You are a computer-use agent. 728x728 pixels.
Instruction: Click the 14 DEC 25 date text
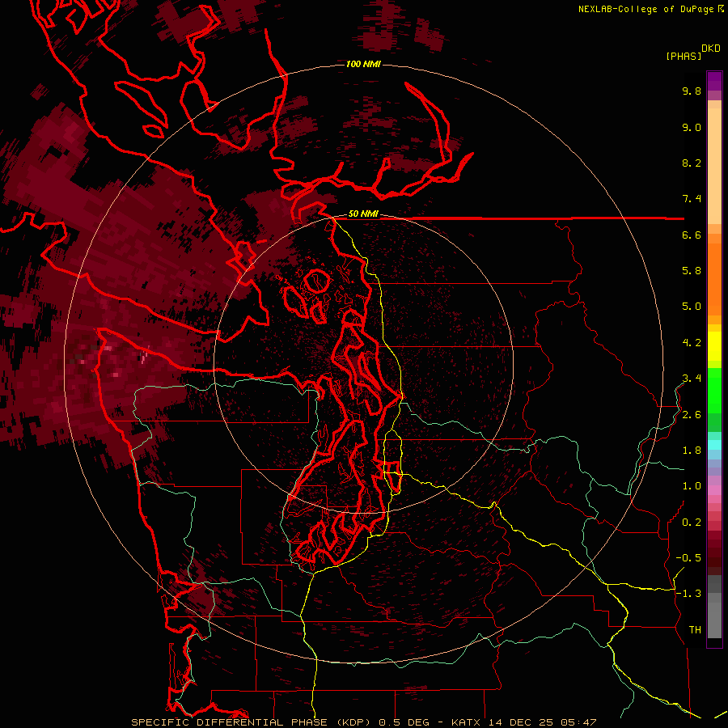(521, 722)
